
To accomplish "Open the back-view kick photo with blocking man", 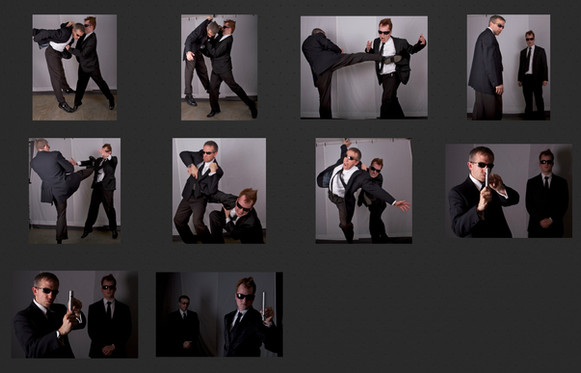I will point(74,191).
